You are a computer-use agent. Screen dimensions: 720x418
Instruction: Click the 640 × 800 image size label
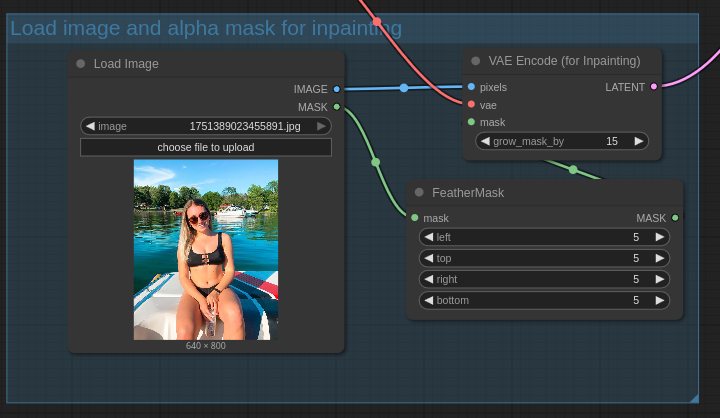pos(206,346)
